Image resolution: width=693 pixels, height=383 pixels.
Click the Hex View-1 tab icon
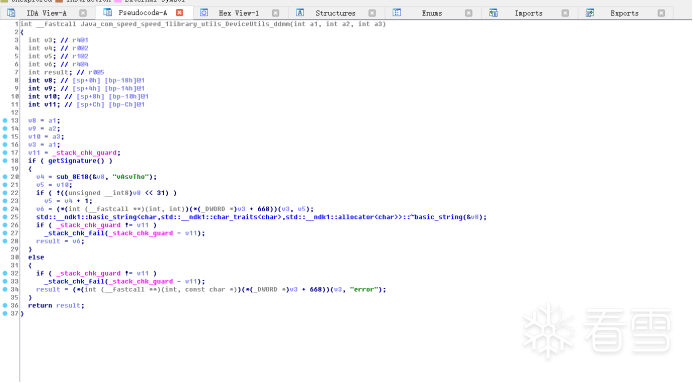pyautogui.click(x=204, y=13)
